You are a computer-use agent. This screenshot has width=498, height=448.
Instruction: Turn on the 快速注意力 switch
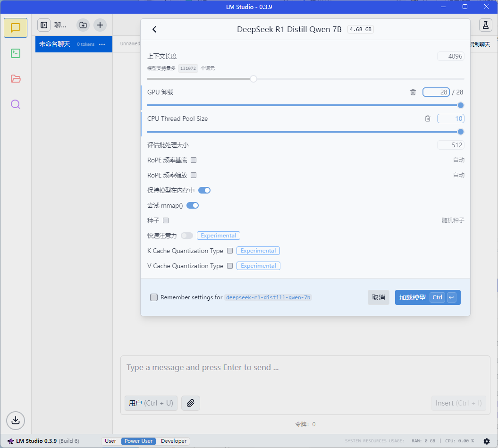click(187, 236)
